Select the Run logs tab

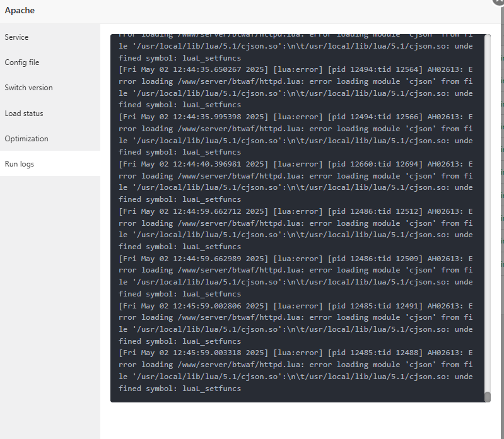coord(50,163)
